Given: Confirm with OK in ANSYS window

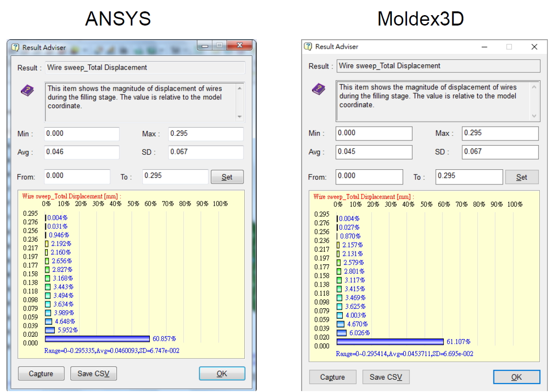Looking at the screenshot, I should (x=222, y=374).
